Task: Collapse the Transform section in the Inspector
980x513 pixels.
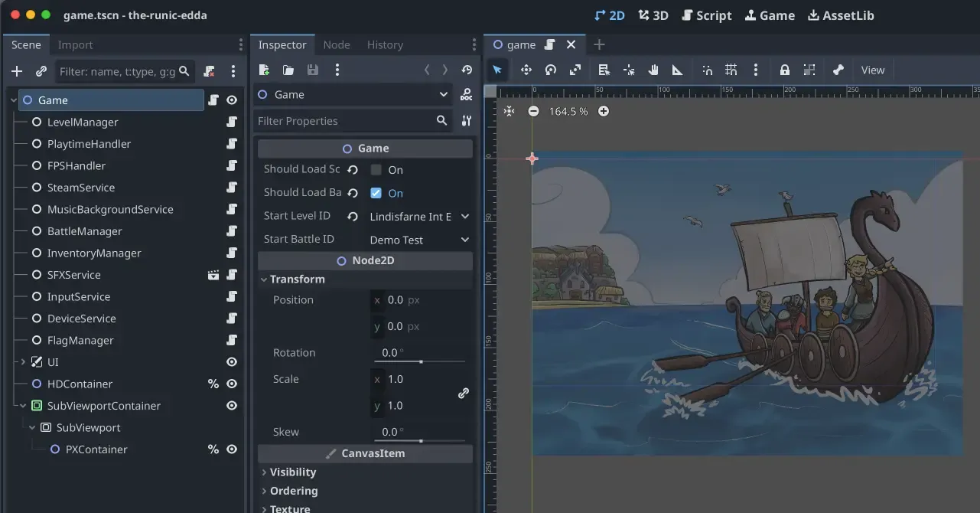Action: tap(265, 279)
